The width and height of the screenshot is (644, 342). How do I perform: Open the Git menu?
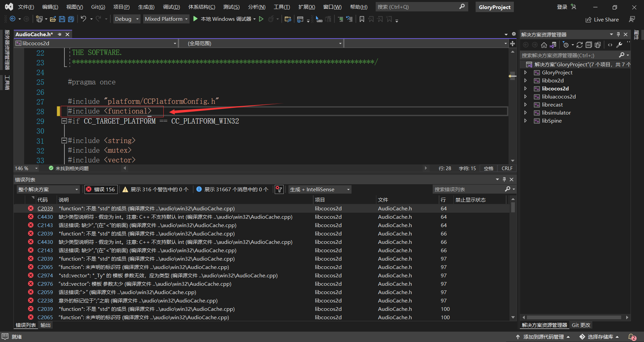98,7
